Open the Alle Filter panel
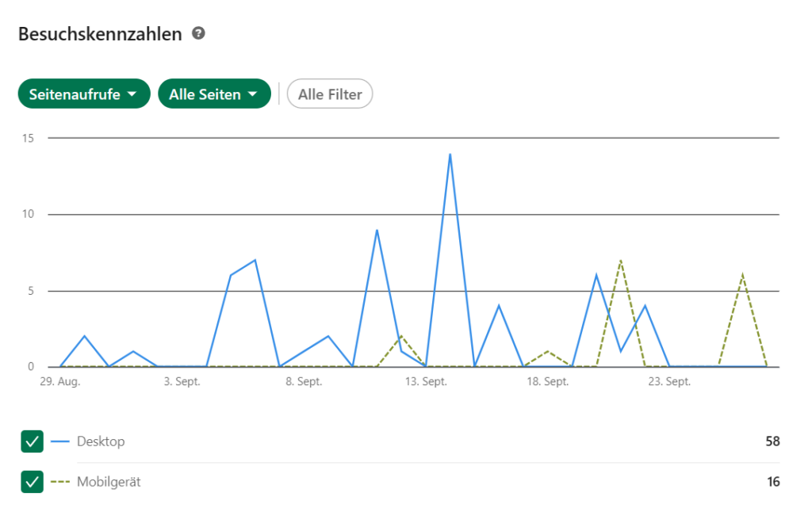 point(329,94)
